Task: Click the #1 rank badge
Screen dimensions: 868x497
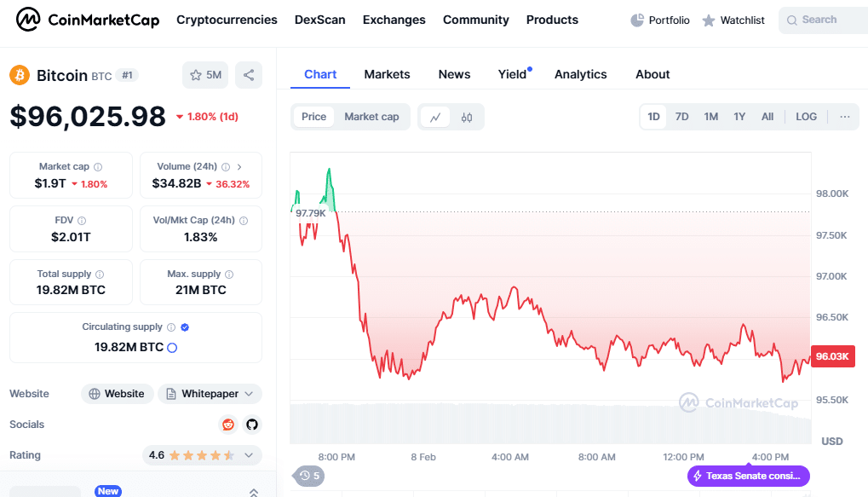Action: (127, 75)
